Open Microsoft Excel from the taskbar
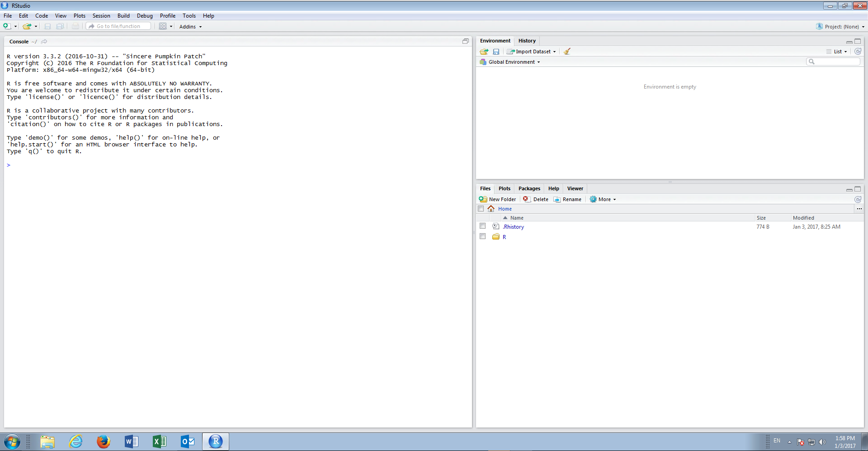The image size is (868, 451). click(x=160, y=442)
